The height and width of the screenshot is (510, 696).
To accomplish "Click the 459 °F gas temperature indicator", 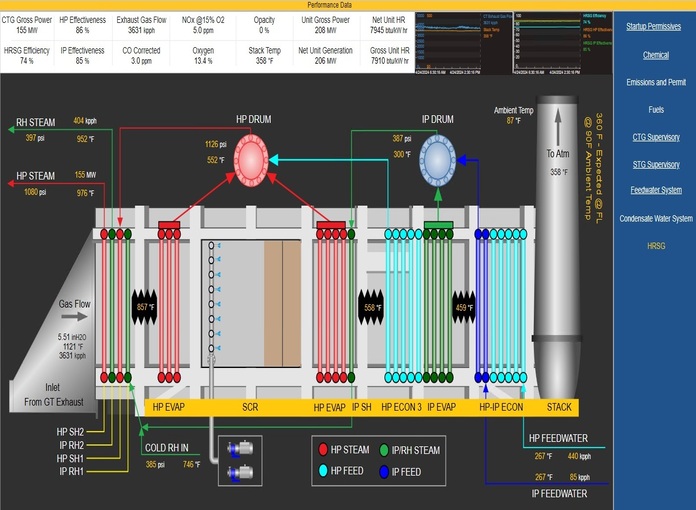I will point(464,307).
